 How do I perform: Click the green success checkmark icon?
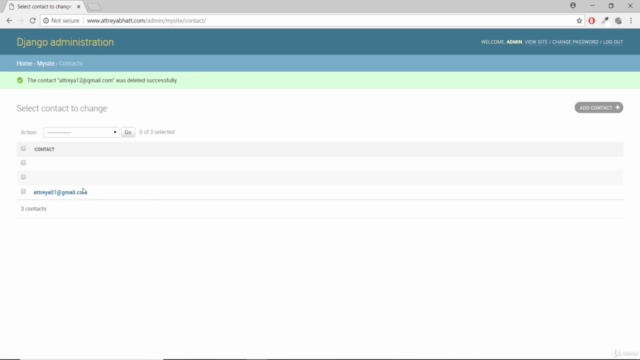(x=20, y=80)
